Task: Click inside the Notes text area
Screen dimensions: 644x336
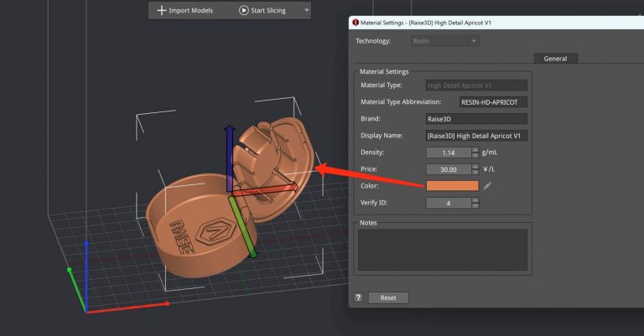Action: tap(443, 250)
